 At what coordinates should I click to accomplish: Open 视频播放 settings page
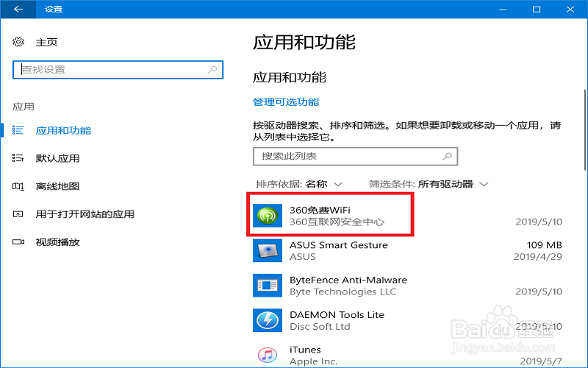(x=58, y=242)
